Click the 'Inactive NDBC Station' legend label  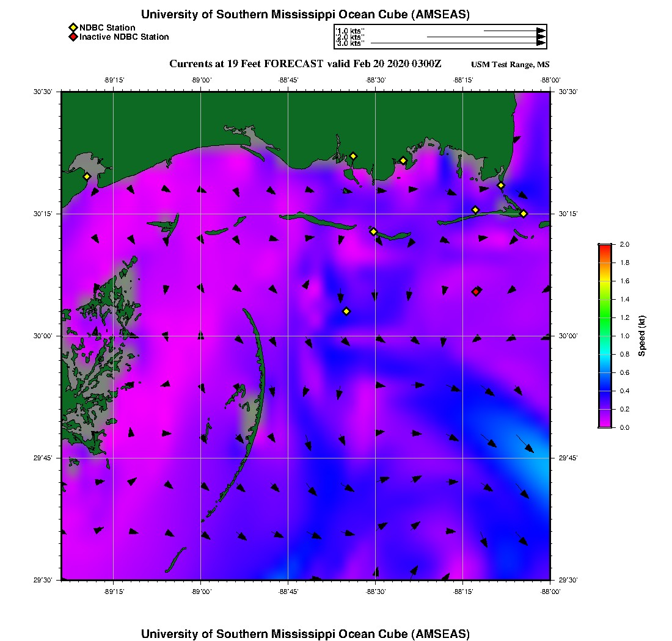pyautogui.click(x=124, y=37)
